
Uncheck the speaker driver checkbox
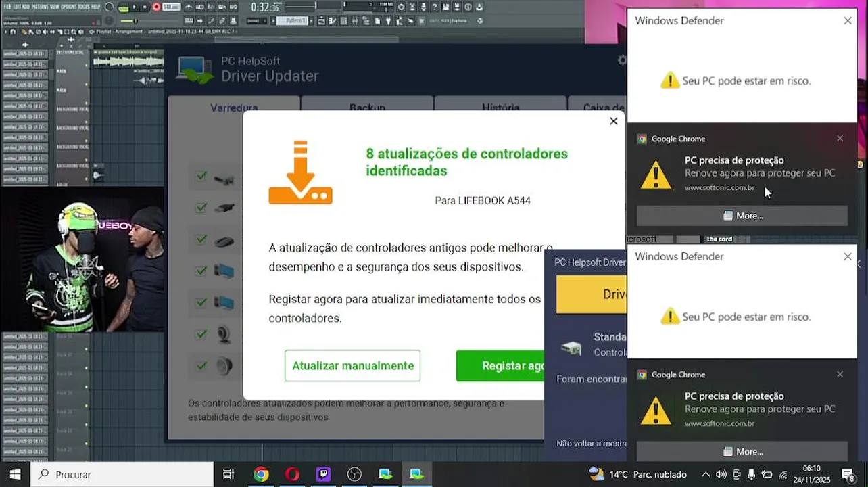201,366
